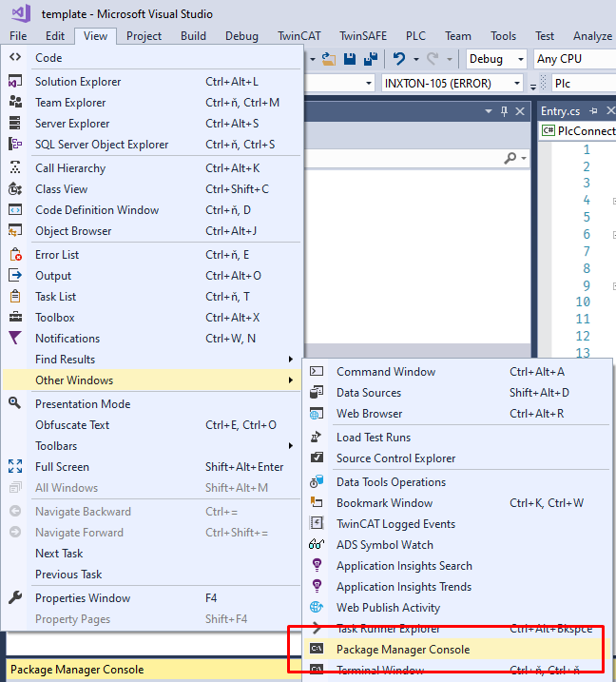Image resolution: width=616 pixels, height=682 pixels.
Task: Select Load Test Runs
Action: (457, 438)
